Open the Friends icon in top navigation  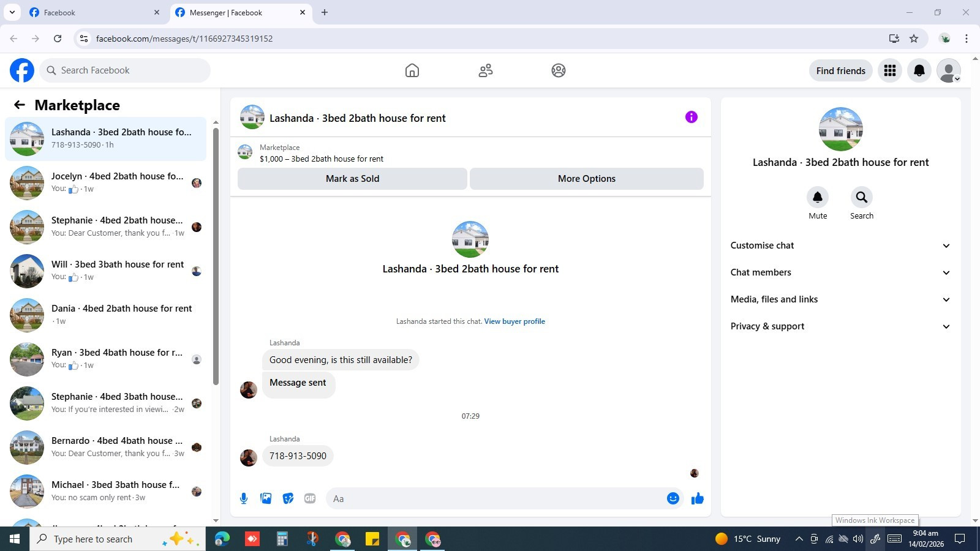[486, 70]
